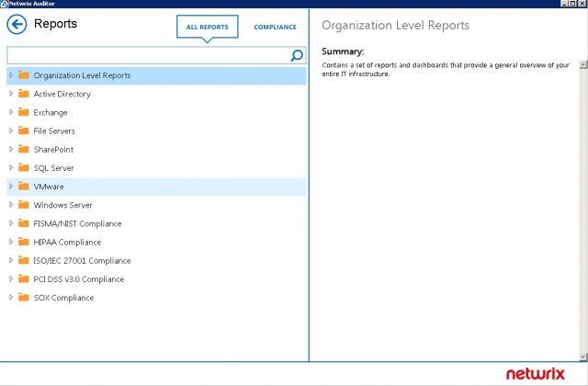588x386 pixels.
Task: Expand the SOX Compliance node
Action: point(11,297)
